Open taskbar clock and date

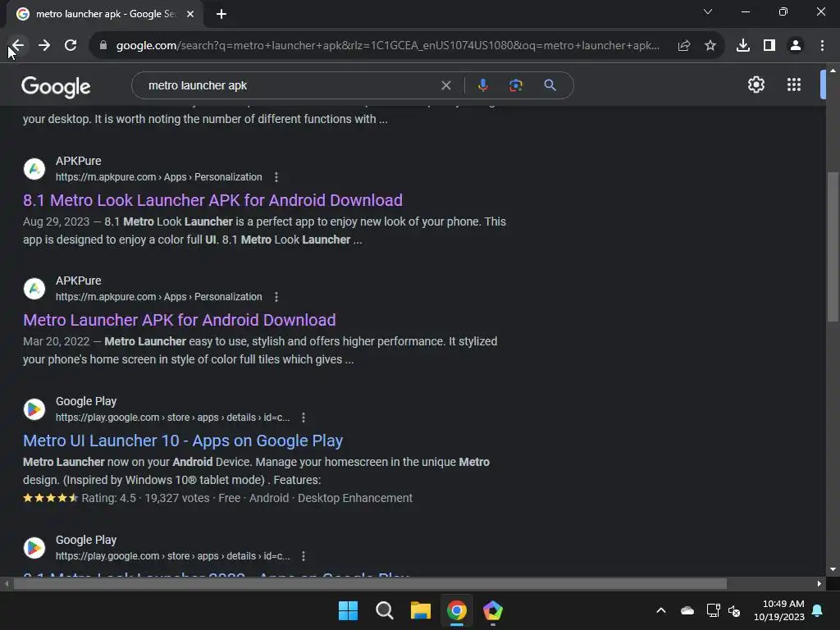(x=779, y=610)
